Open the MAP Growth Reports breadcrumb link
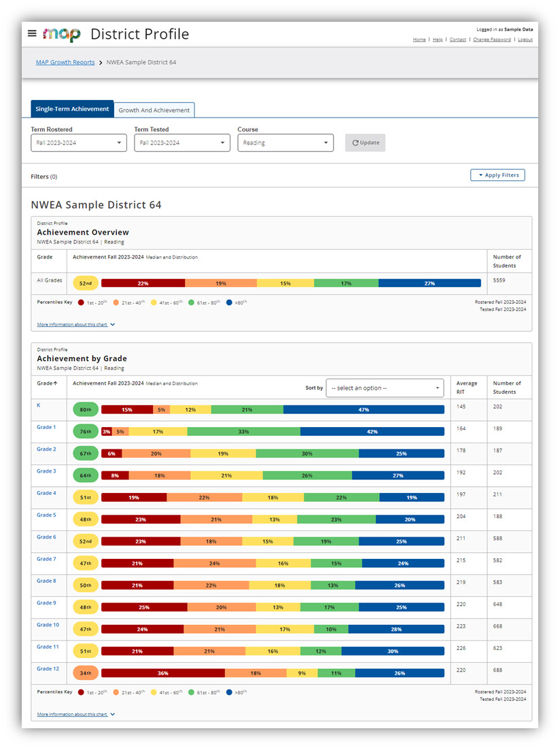 pos(65,63)
